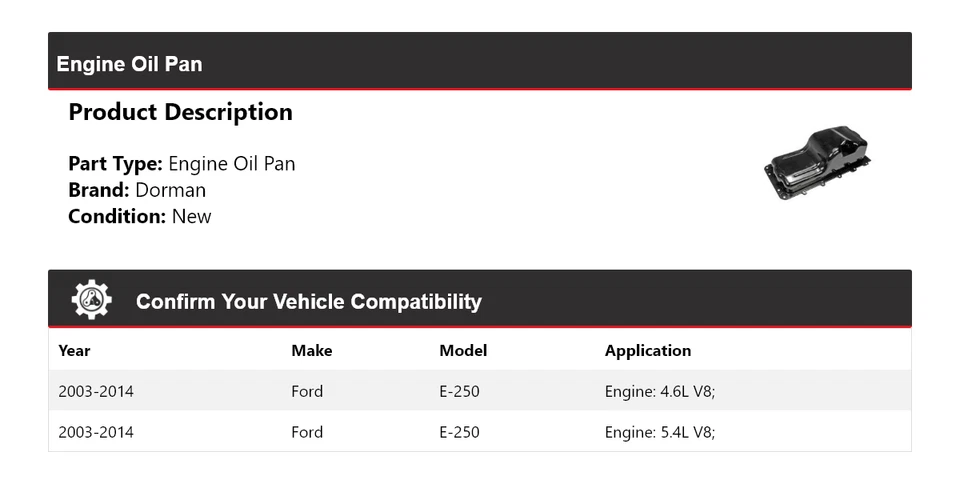Select the Make column header
The image size is (960, 484).
(312, 350)
